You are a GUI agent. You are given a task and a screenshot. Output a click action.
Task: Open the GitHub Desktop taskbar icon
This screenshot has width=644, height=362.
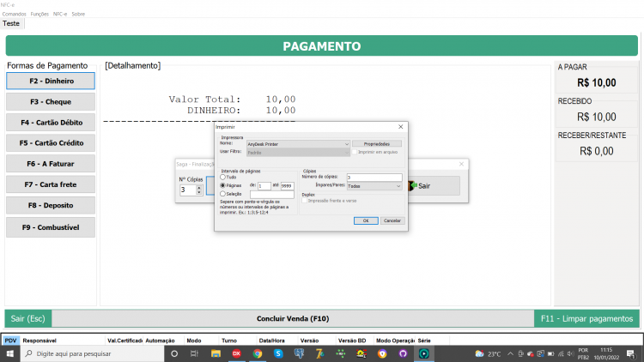(403, 353)
